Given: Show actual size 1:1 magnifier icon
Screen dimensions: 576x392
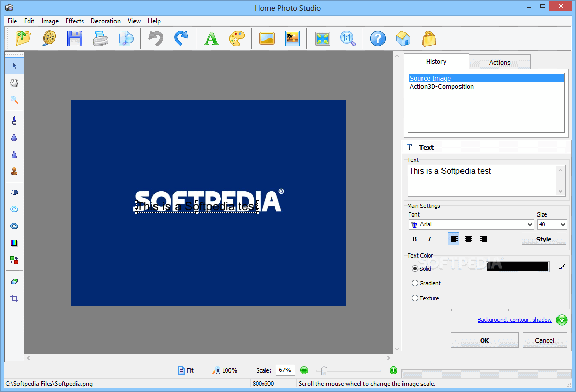Looking at the screenshot, I should click(348, 38).
